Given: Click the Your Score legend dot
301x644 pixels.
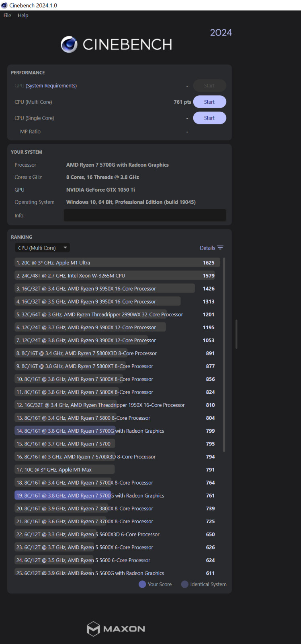Looking at the screenshot, I should pyautogui.click(x=142, y=584).
